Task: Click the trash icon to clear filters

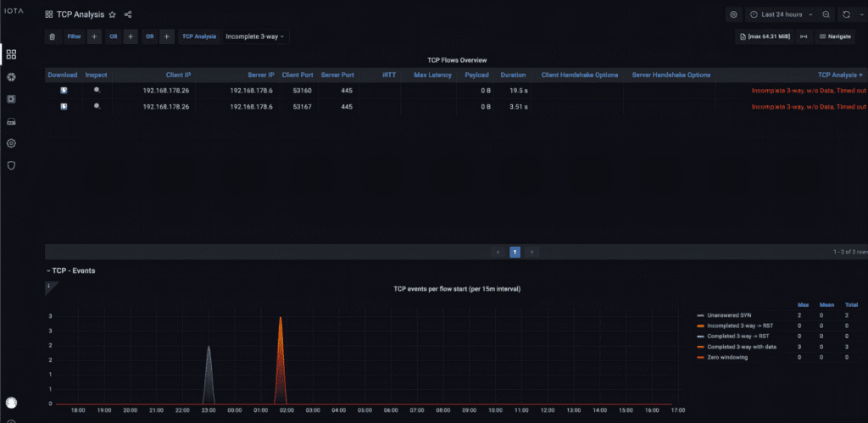Action: click(53, 36)
